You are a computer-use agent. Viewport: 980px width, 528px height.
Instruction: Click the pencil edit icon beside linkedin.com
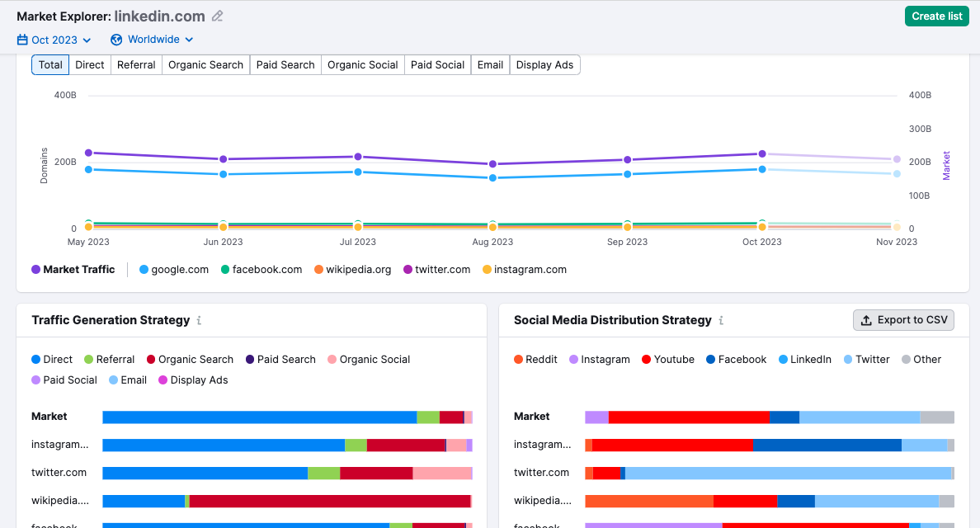point(218,16)
